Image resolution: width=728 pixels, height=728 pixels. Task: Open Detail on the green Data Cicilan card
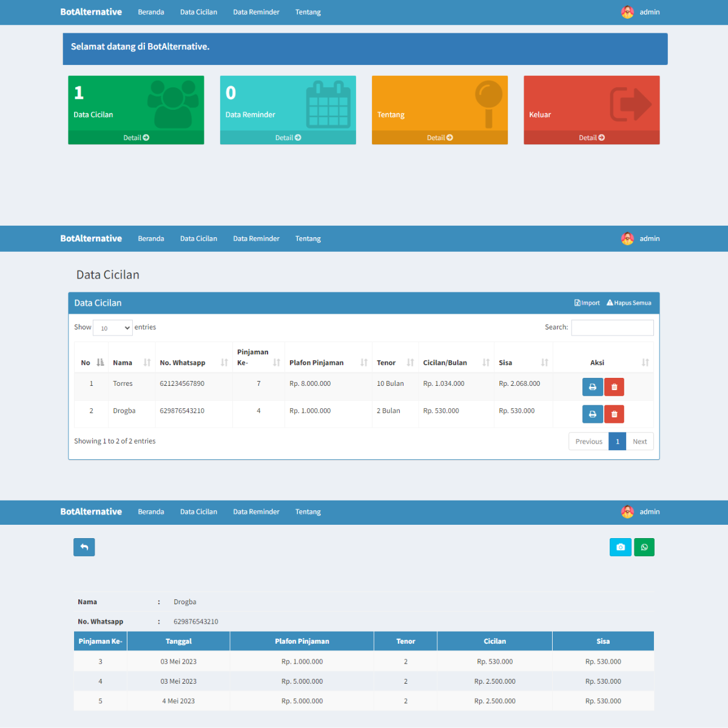pyautogui.click(x=136, y=138)
